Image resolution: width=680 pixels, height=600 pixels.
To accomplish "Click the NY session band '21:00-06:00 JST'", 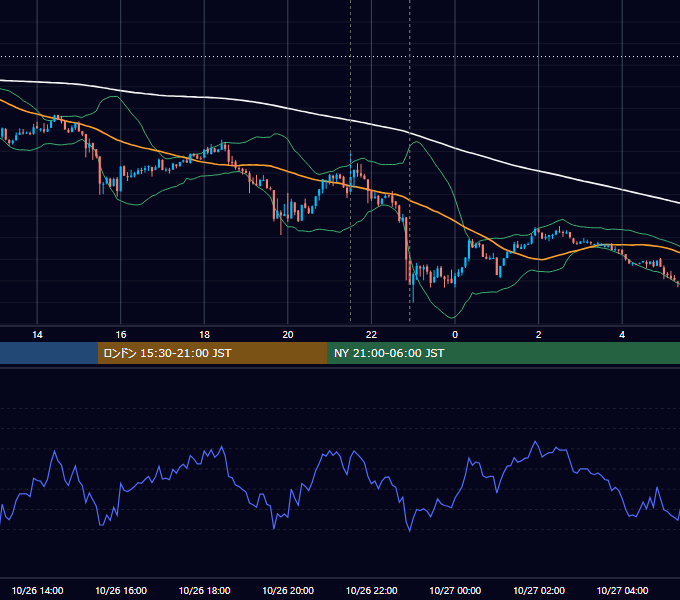I will coord(503,353).
